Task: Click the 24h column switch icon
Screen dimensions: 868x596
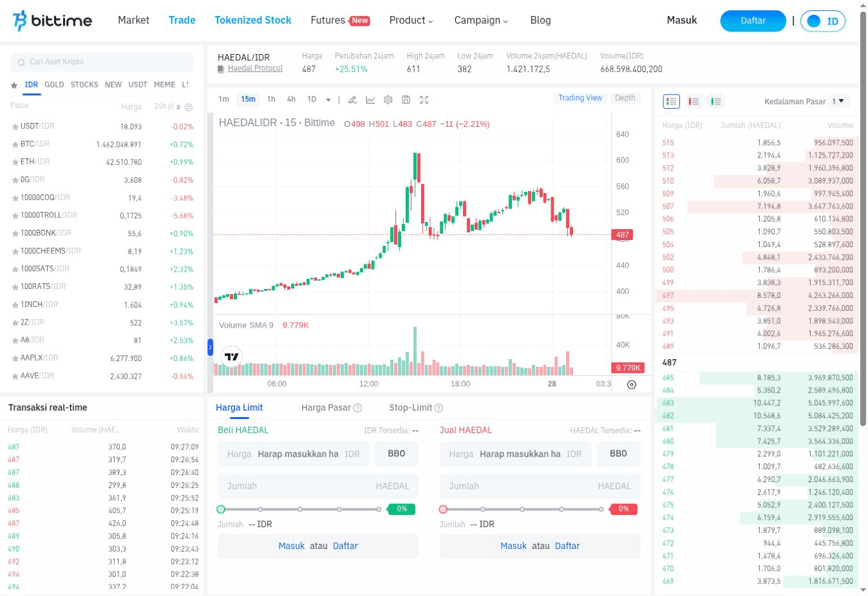Action: pyautogui.click(x=189, y=107)
